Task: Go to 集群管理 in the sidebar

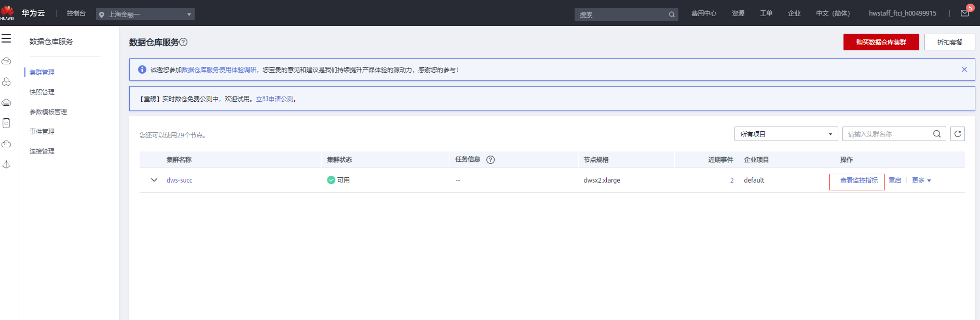Action: click(x=42, y=73)
